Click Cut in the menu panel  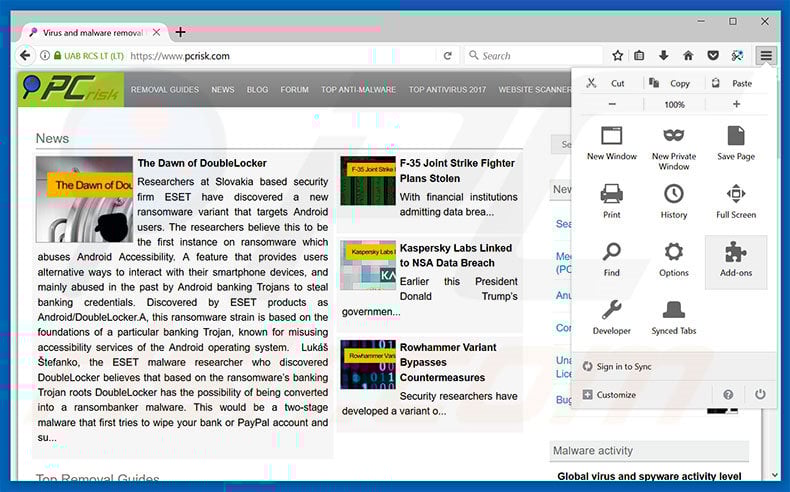pyautogui.click(x=606, y=83)
